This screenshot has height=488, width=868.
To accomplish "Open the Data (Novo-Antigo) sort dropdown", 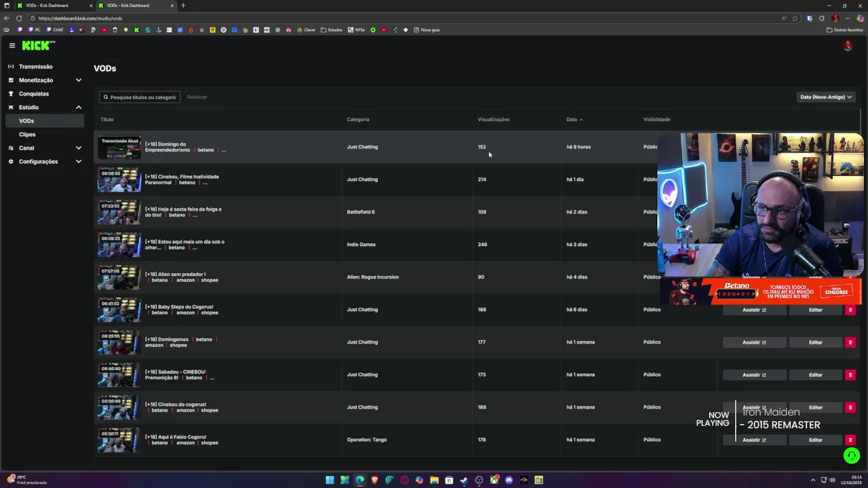I will 826,97.
